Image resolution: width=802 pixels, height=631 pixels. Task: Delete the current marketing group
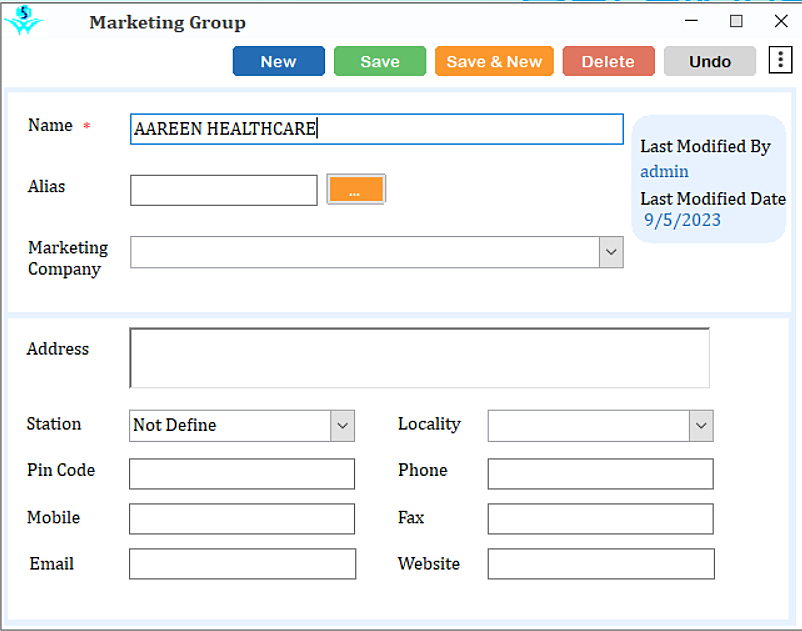[608, 61]
